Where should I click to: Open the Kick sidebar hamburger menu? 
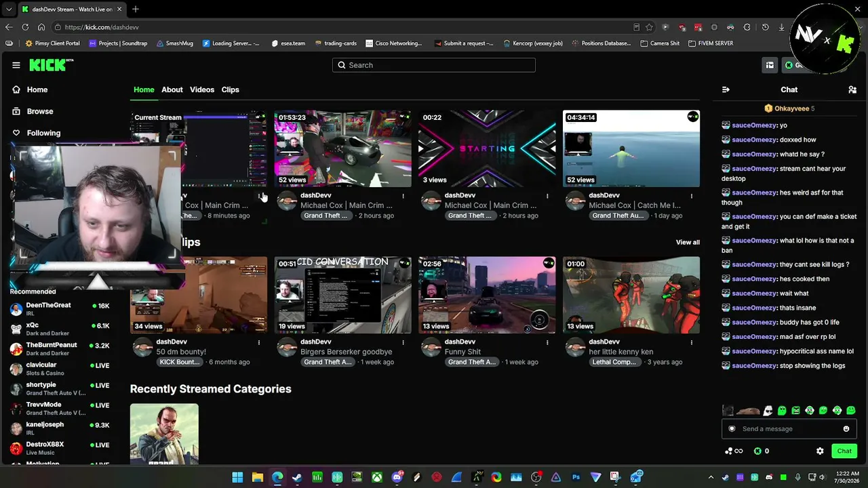[16, 65]
